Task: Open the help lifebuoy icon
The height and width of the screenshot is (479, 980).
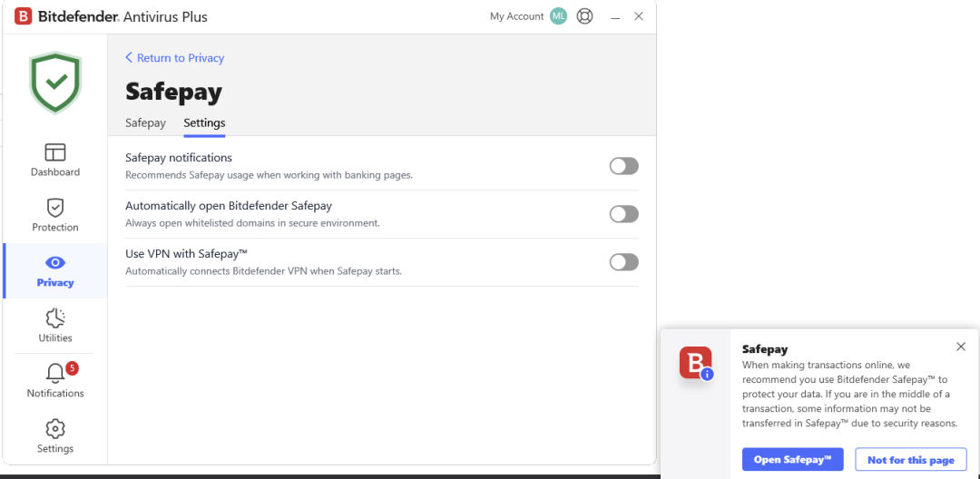Action: (x=584, y=16)
